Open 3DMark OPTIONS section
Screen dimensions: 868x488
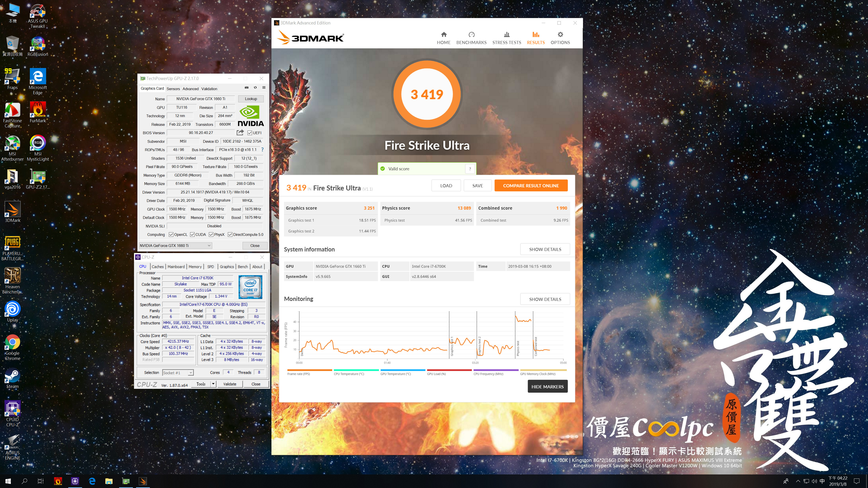point(560,38)
